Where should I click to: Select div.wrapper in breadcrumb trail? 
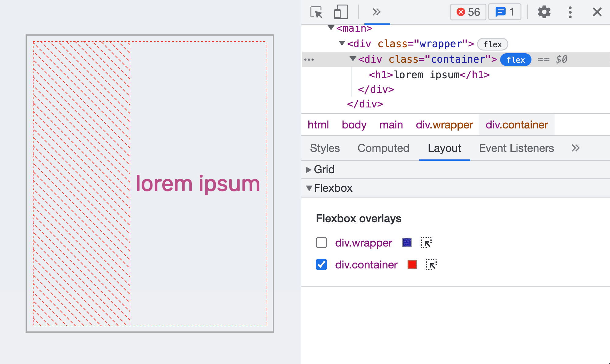tap(444, 125)
